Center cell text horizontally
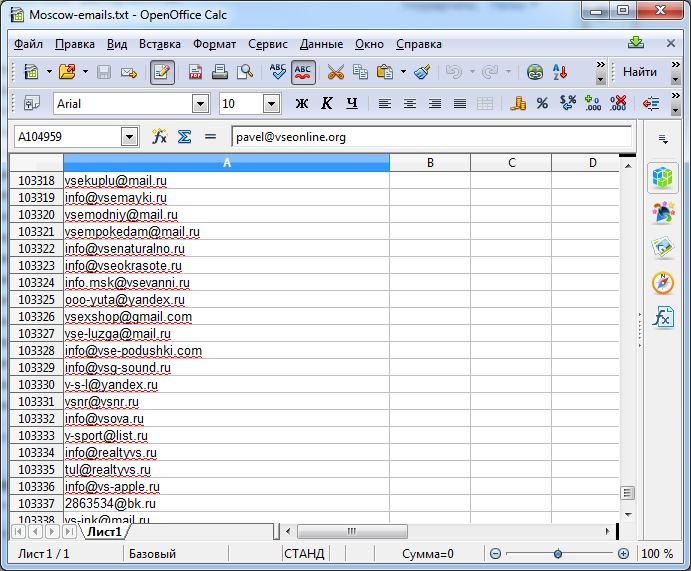The width and height of the screenshot is (691, 571). [x=410, y=104]
